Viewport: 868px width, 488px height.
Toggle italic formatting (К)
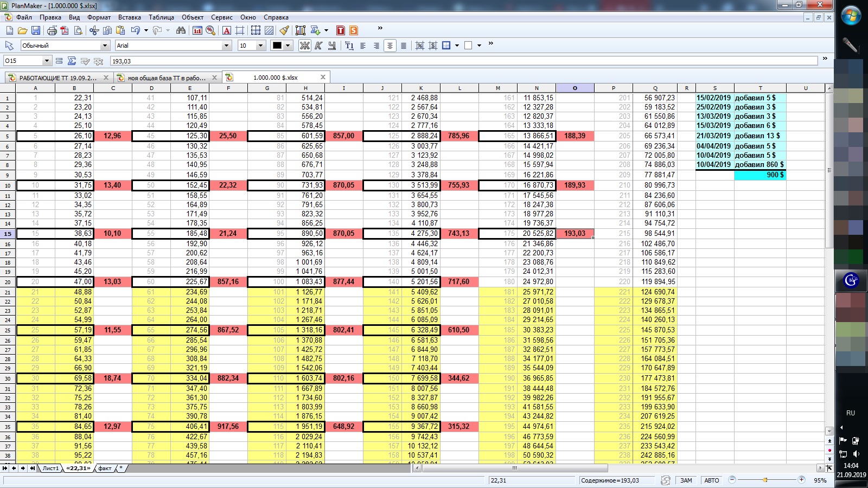[x=318, y=46]
